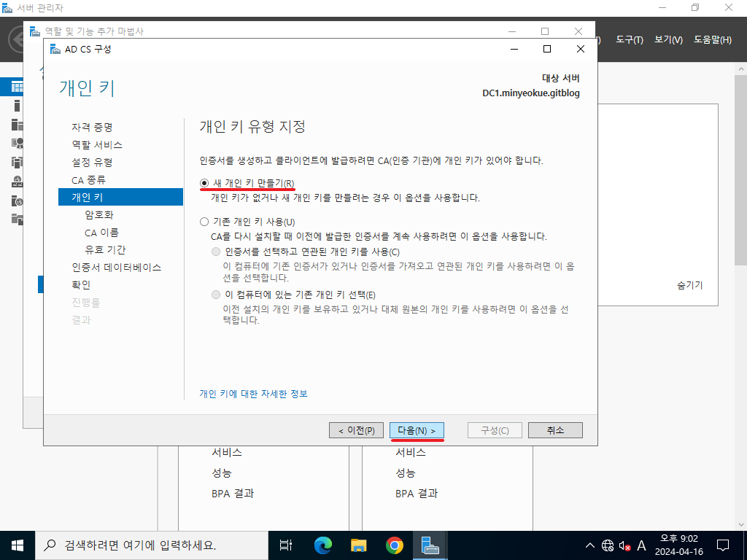Click the Server Manager vertical scrollbar
The height and width of the screenshot is (560, 747).
pos(741,171)
